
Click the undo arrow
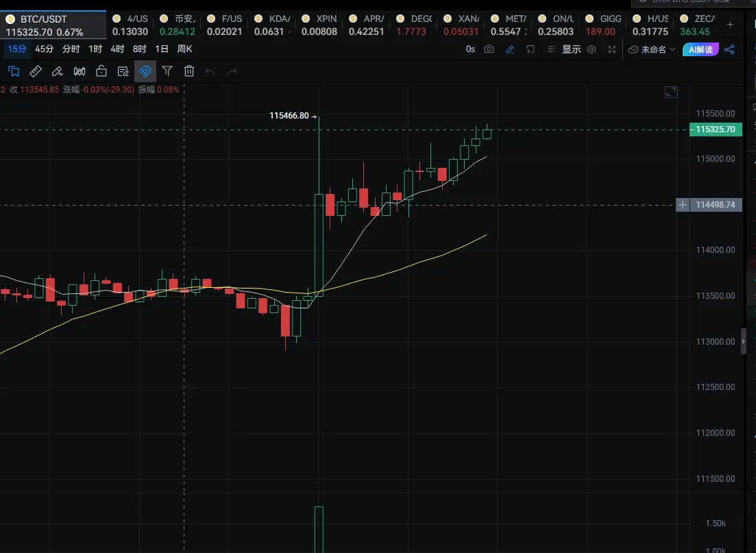[210, 72]
